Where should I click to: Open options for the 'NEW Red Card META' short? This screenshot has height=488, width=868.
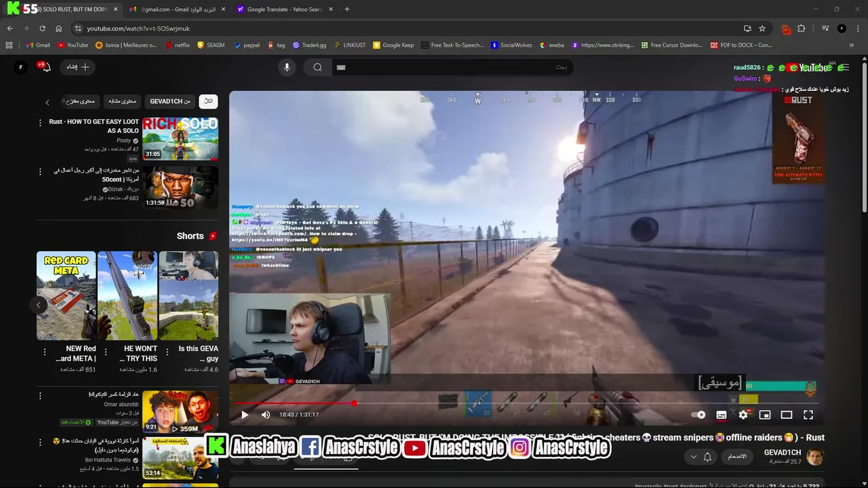pos(45,352)
